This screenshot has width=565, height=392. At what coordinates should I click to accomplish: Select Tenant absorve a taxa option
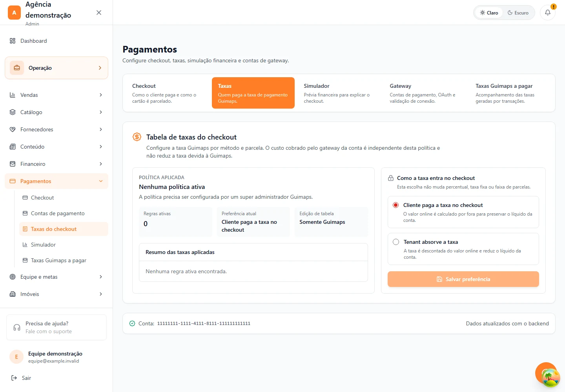463,249
